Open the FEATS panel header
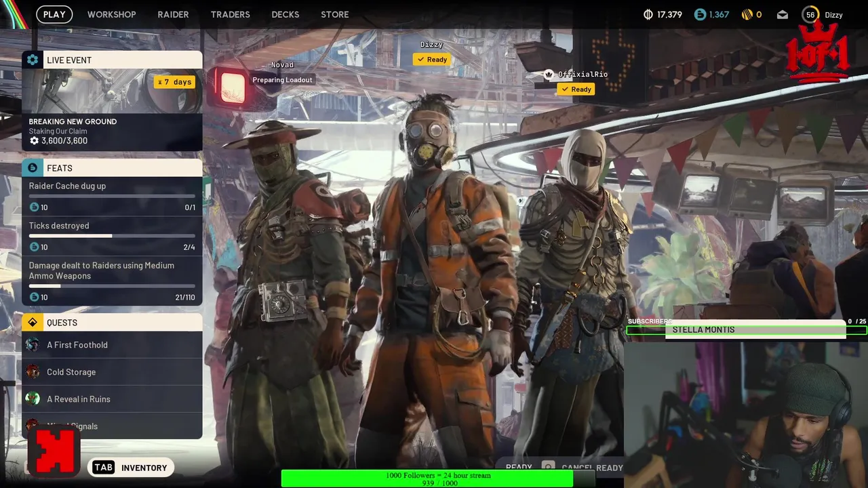The image size is (868, 488). [112, 167]
